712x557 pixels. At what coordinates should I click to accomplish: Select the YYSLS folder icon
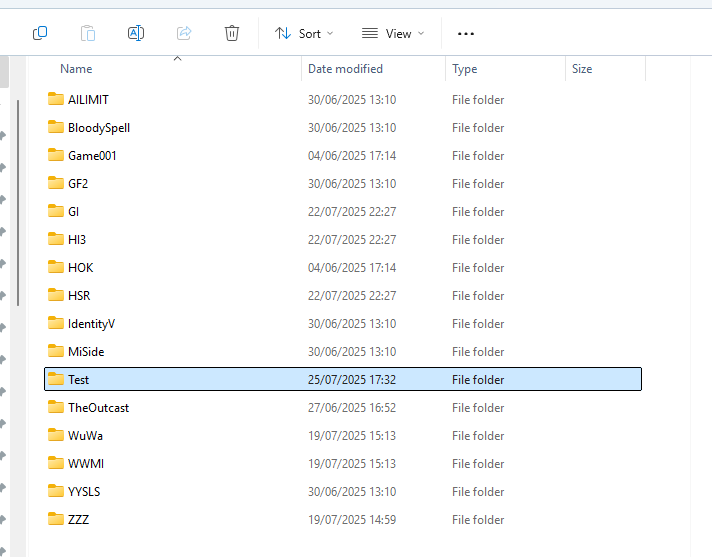click(56, 491)
